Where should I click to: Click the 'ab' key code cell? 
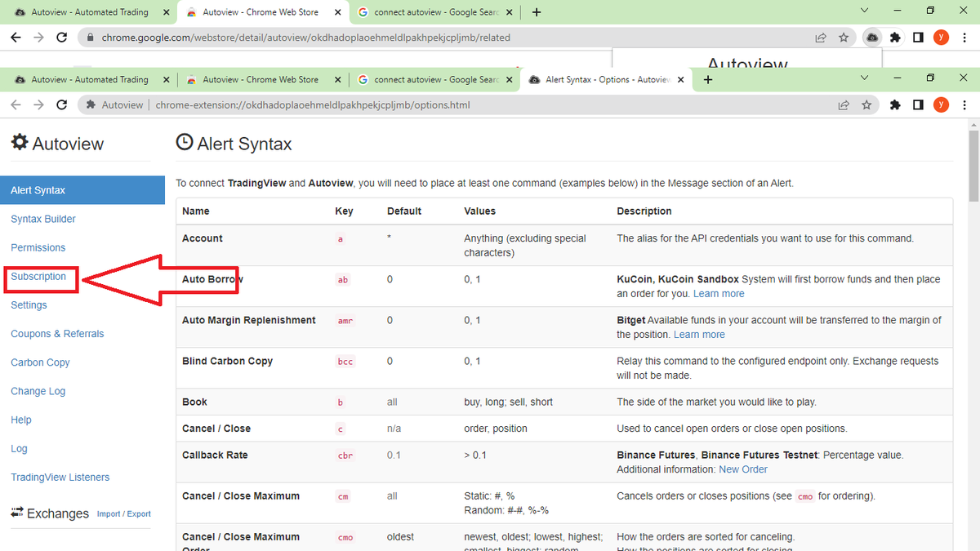point(343,279)
